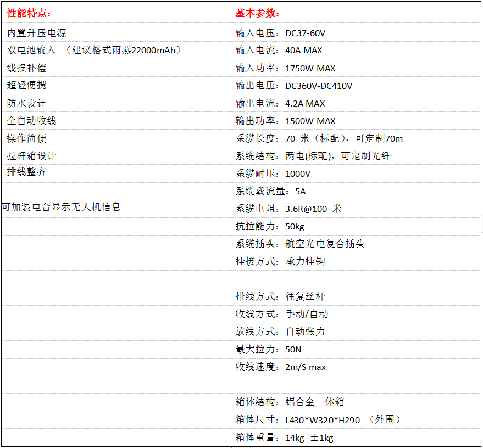Select the cell 内置升压电源

click(x=115, y=32)
